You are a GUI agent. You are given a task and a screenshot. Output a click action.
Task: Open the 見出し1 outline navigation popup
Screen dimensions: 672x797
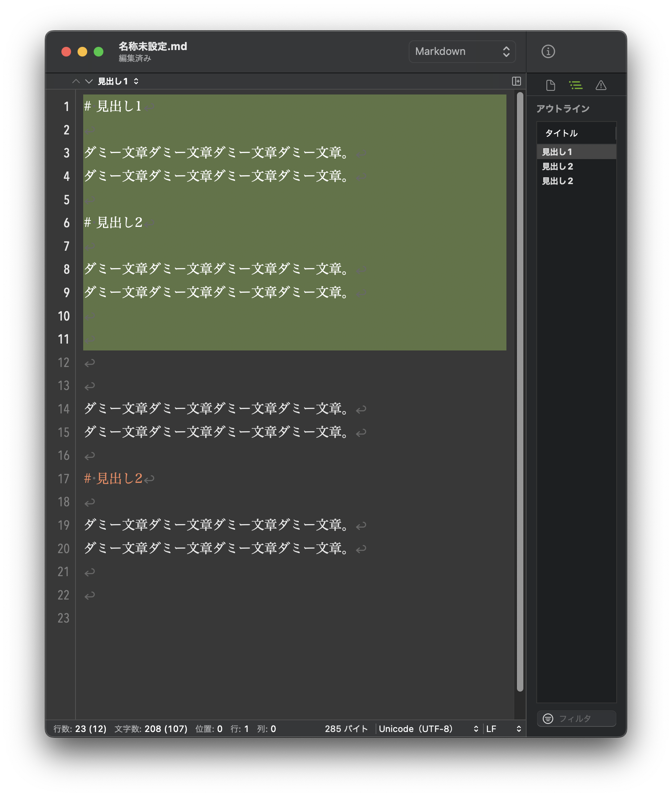coord(118,81)
